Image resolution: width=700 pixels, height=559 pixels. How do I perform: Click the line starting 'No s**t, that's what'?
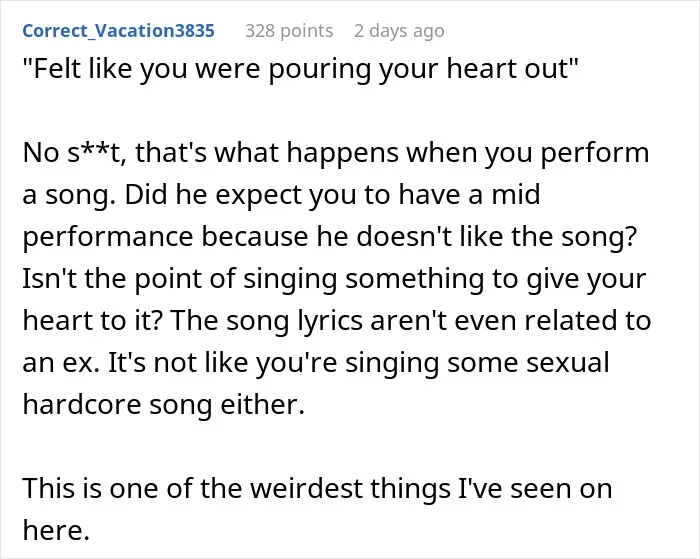(335, 153)
